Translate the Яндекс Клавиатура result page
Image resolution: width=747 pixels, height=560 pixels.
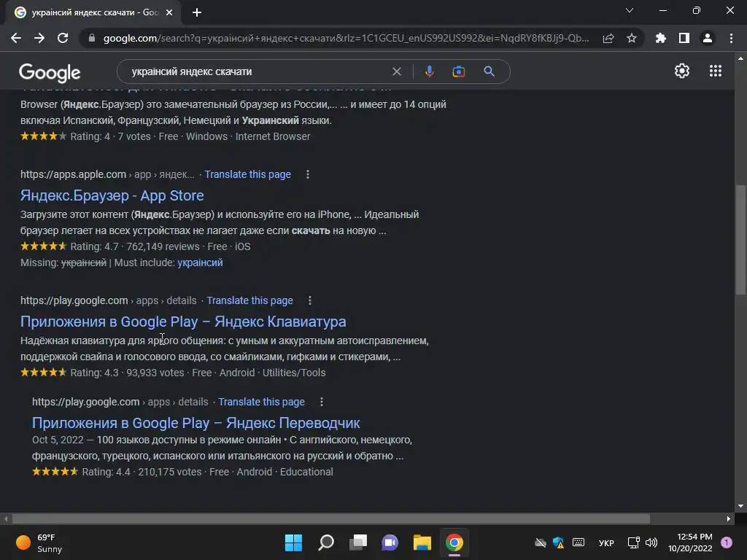(249, 300)
